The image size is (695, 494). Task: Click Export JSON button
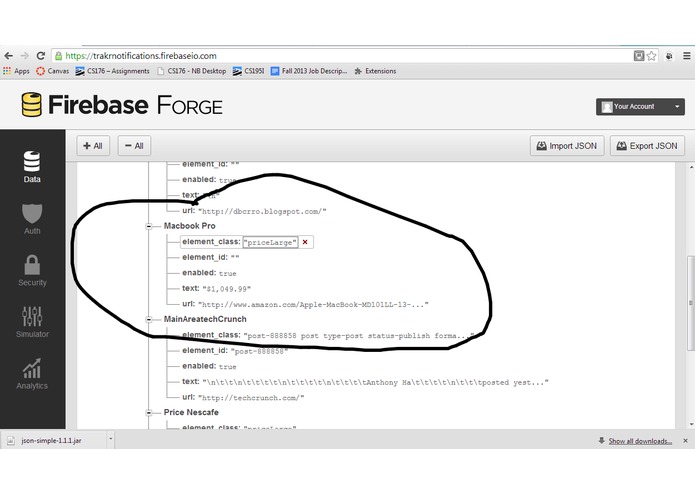coord(647,146)
